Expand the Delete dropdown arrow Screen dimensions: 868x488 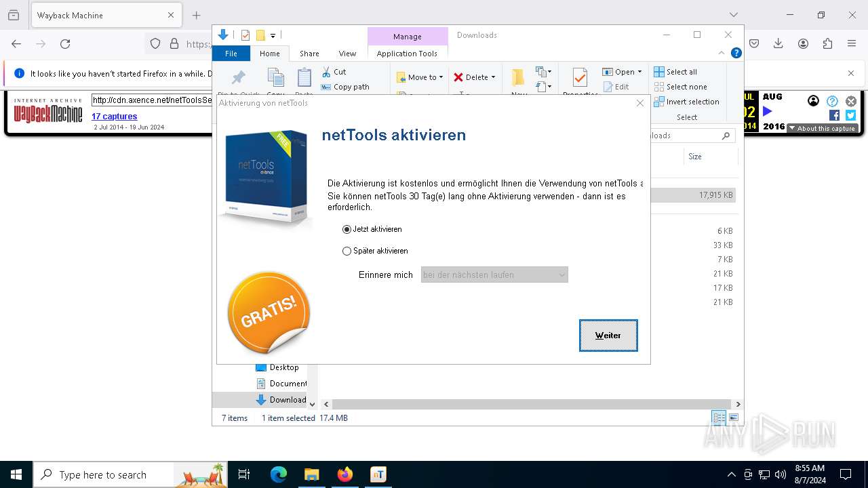493,77
